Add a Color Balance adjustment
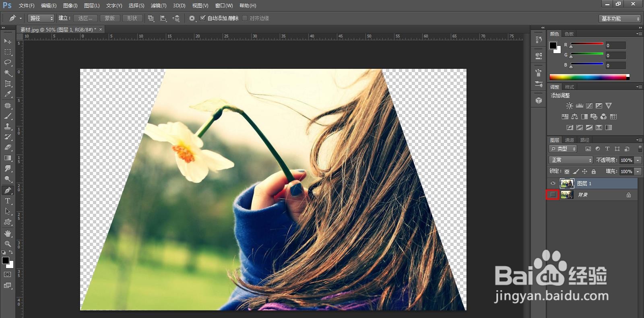 [574, 117]
